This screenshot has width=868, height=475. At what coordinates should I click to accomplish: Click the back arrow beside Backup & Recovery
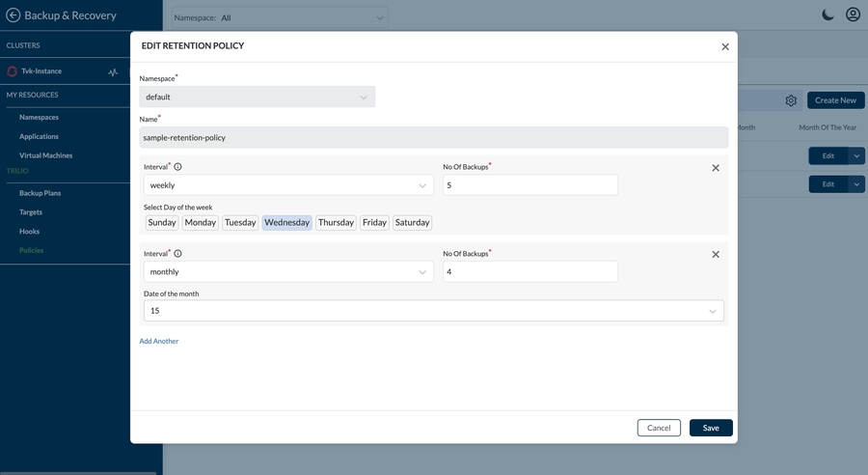[x=13, y=15]
